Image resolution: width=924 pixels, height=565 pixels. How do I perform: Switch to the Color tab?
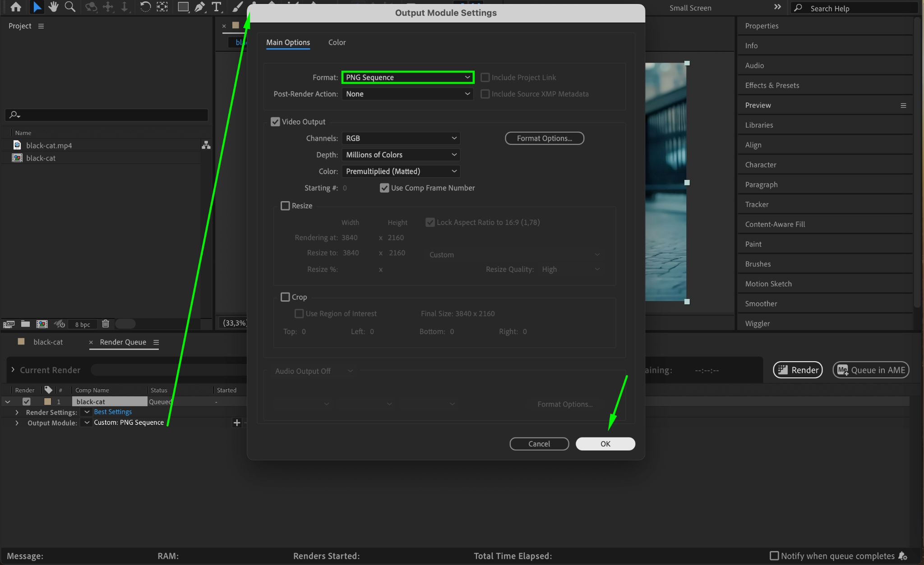click(337, 42)
